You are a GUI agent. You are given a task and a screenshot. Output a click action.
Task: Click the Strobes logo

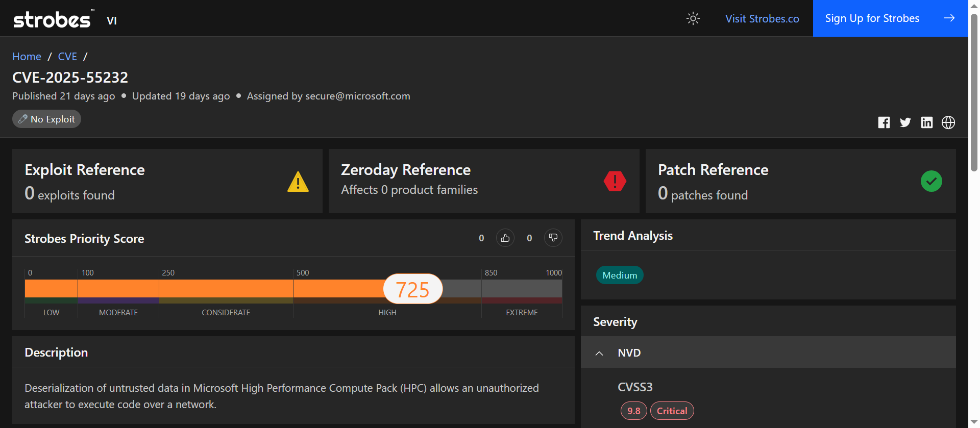pyautogui.click(x=52, y=19)
